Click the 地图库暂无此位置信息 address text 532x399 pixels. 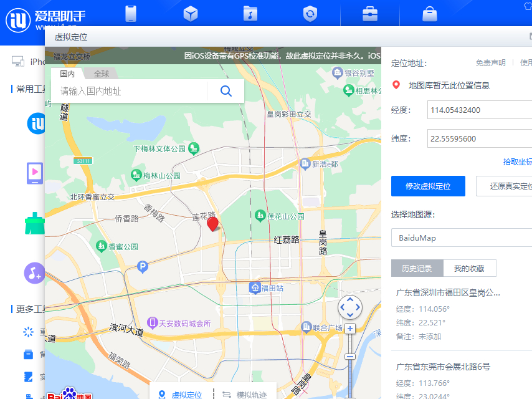point(449,85)
